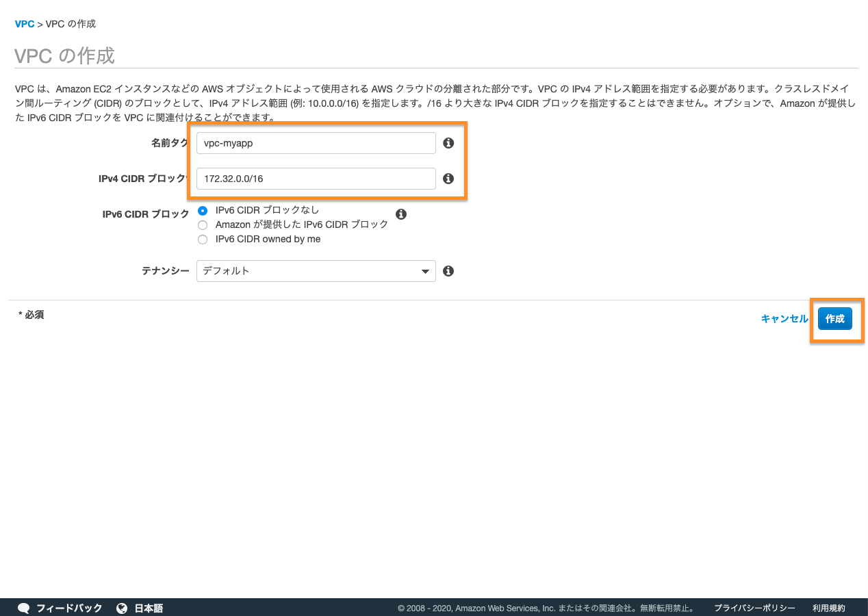
Task: Click the 作成 button
Action: (834, 319)
